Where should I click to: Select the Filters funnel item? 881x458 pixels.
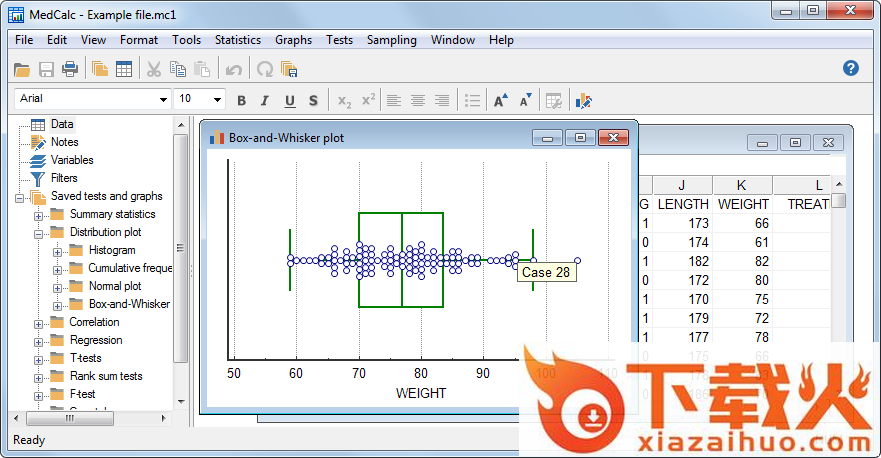pos(64,178)
